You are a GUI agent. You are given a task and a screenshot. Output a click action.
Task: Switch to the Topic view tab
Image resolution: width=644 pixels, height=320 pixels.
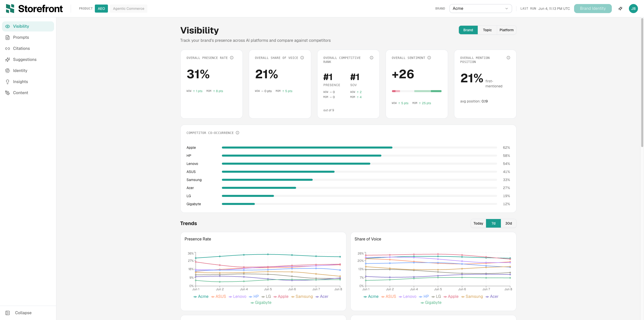487,30
